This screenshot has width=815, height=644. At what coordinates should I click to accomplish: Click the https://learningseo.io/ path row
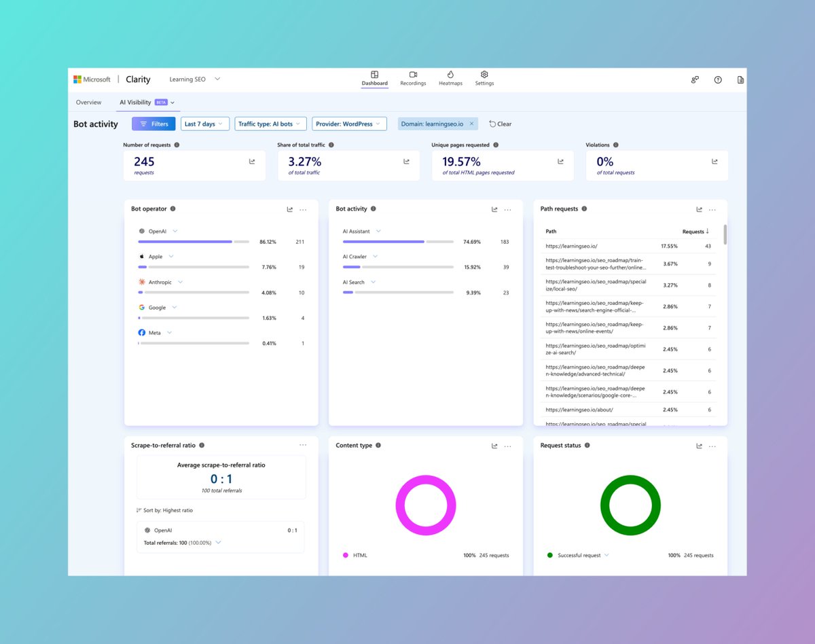pos(628,246)
